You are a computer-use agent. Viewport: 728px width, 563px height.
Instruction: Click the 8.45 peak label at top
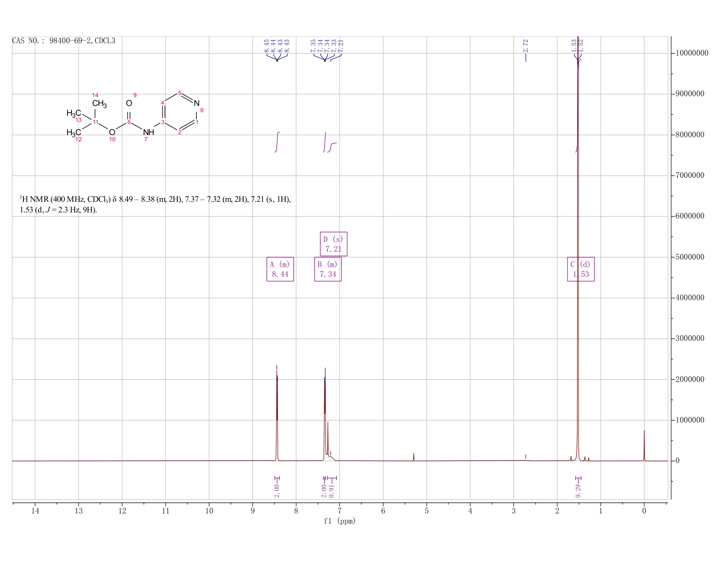click(266, 45)
